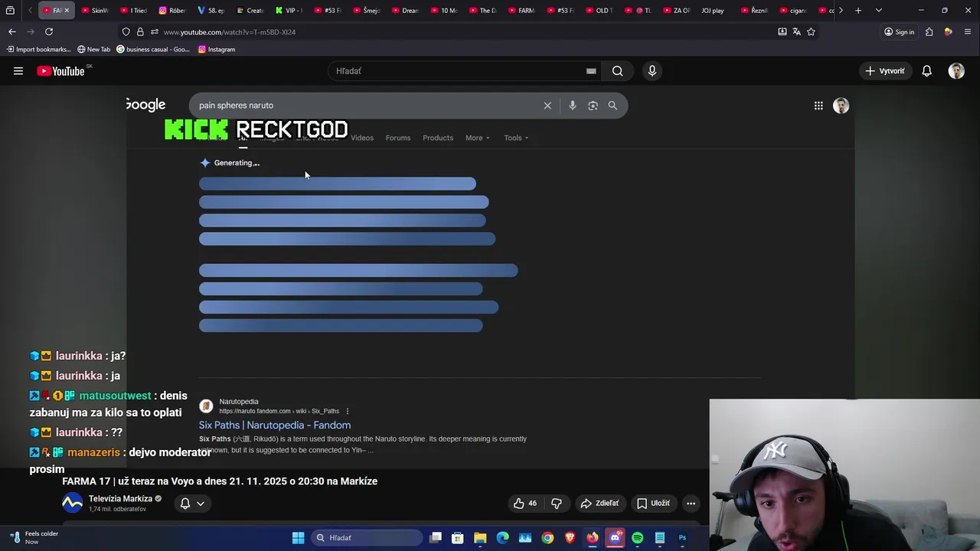Open the Televízia Markíza channel name link

pyautogui.click(x=120, y=498)
